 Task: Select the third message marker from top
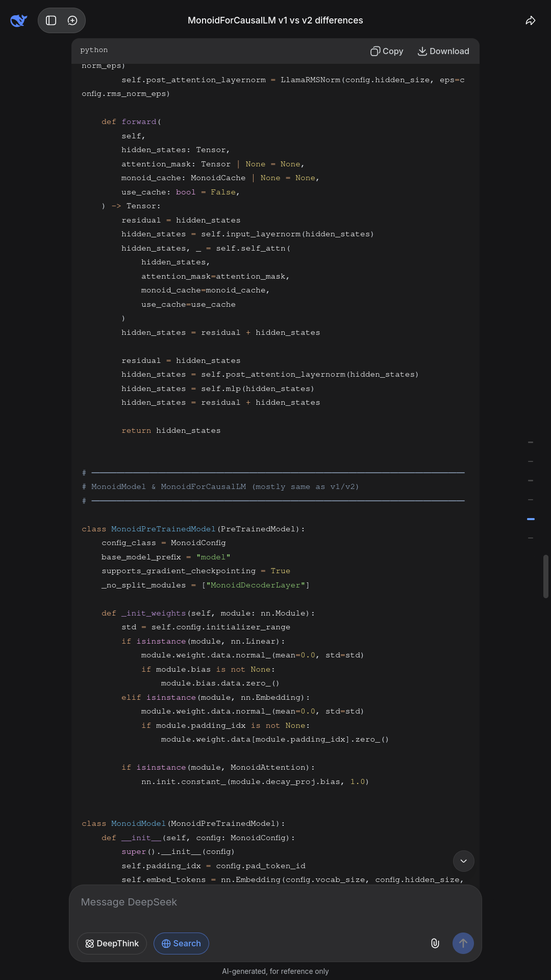(x=531, y=480)
